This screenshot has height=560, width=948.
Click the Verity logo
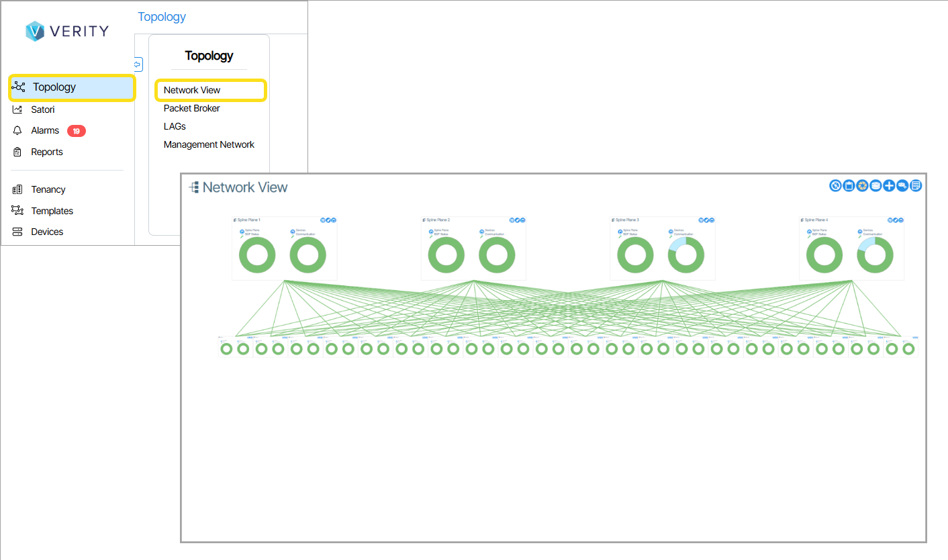[67, 31]
